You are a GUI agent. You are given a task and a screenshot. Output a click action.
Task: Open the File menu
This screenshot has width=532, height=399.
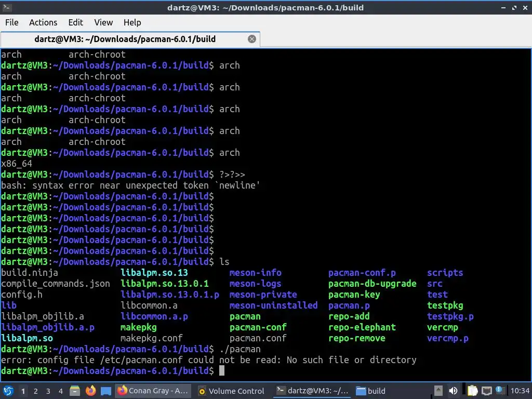[12, 22]
